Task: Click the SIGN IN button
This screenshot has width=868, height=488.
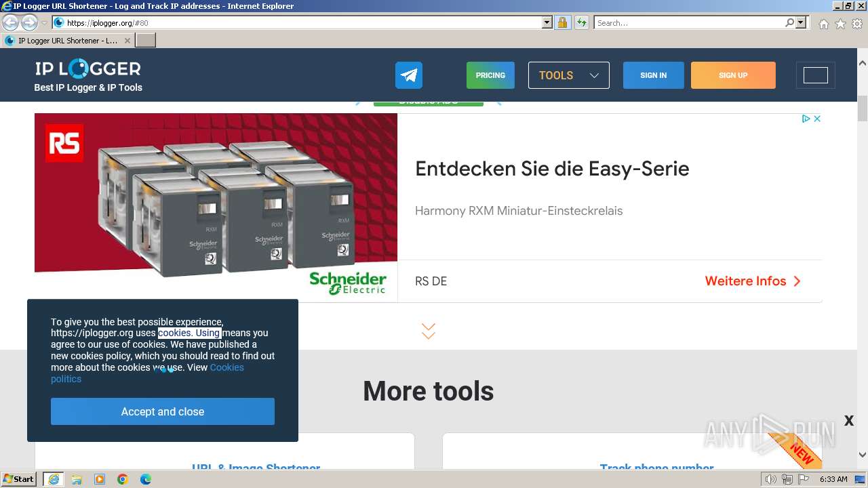Action: point(654,75)
